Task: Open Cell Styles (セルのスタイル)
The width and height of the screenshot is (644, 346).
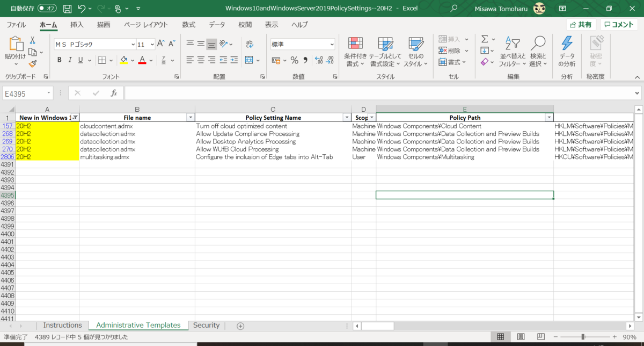Action: [415, 52]
